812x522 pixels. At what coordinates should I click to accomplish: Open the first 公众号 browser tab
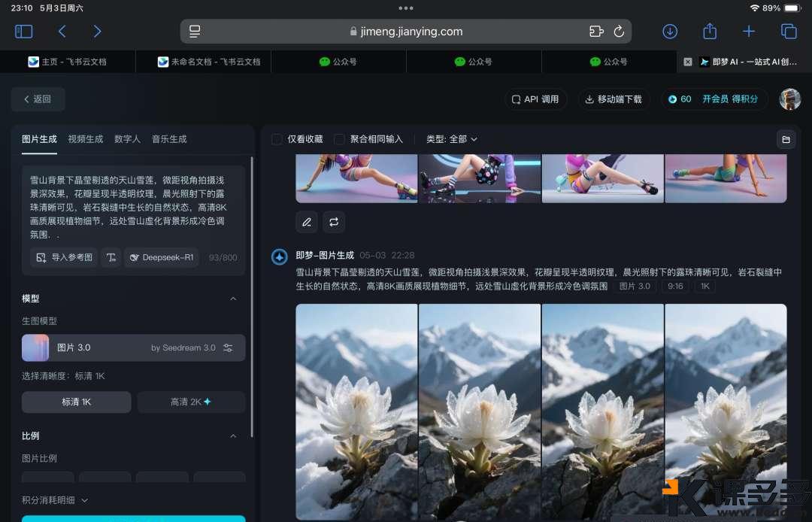point(338,62)
